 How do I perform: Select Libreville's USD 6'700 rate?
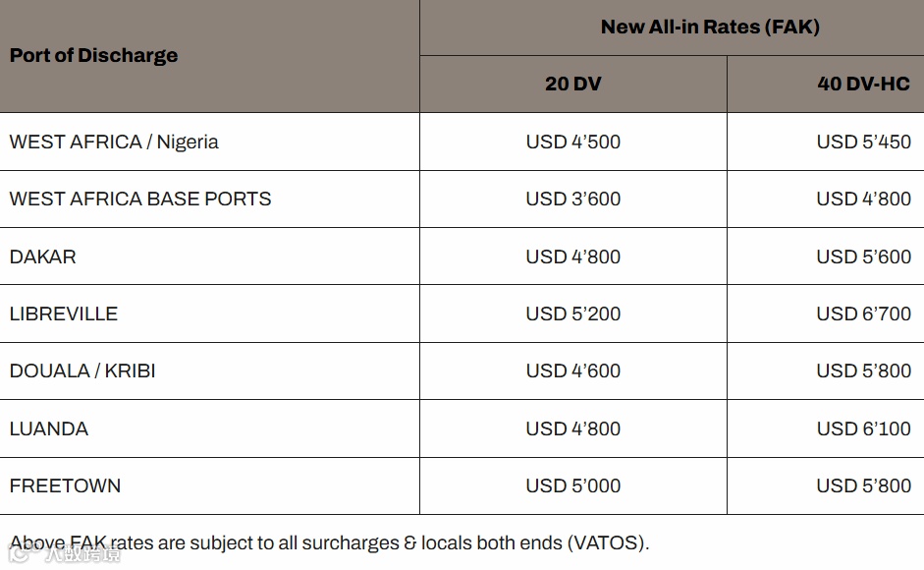(x=863, y=313)
